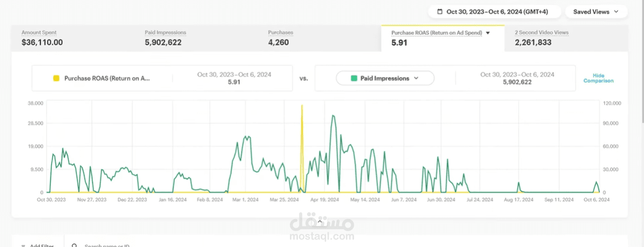Click the 28.500 left axis label

(36, 123)
